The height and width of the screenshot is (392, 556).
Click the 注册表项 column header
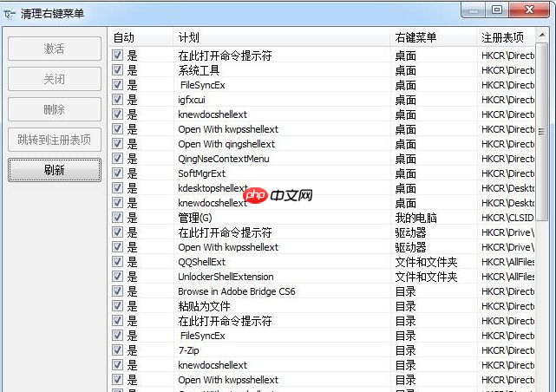pyautogui.click(x=506, y=37)
